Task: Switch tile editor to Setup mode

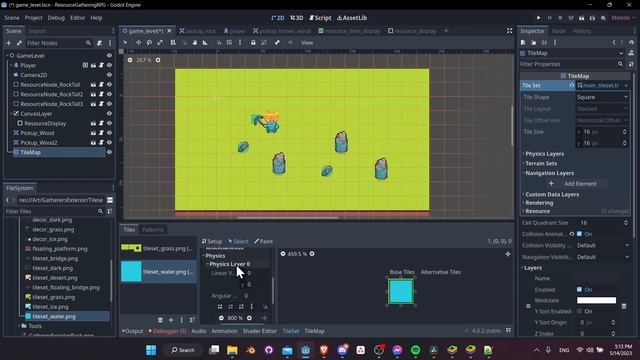Action: (212, 241)
